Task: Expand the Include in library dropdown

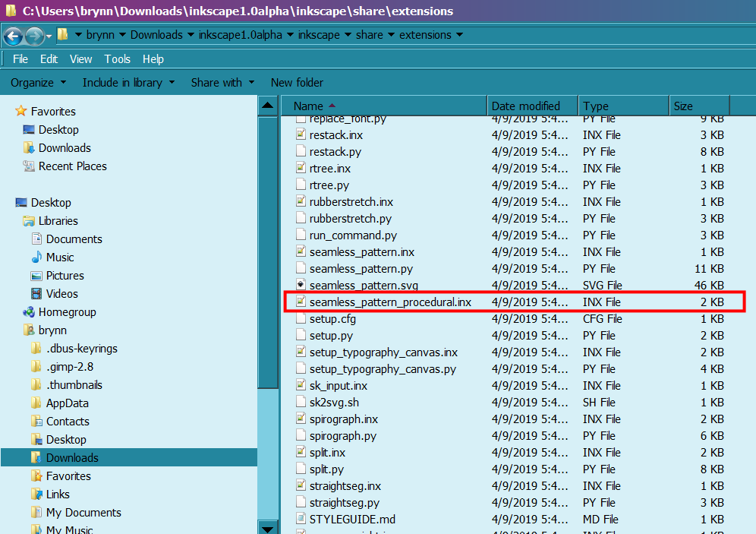Action: tap(128, 83)
